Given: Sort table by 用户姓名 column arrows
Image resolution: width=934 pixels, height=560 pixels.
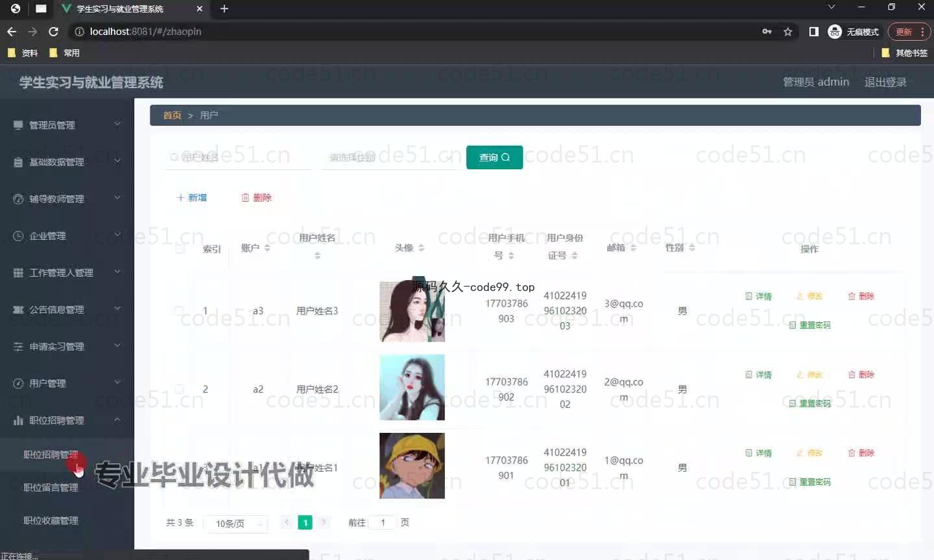Looking at the screenshot, I should [x=317, y=256].
